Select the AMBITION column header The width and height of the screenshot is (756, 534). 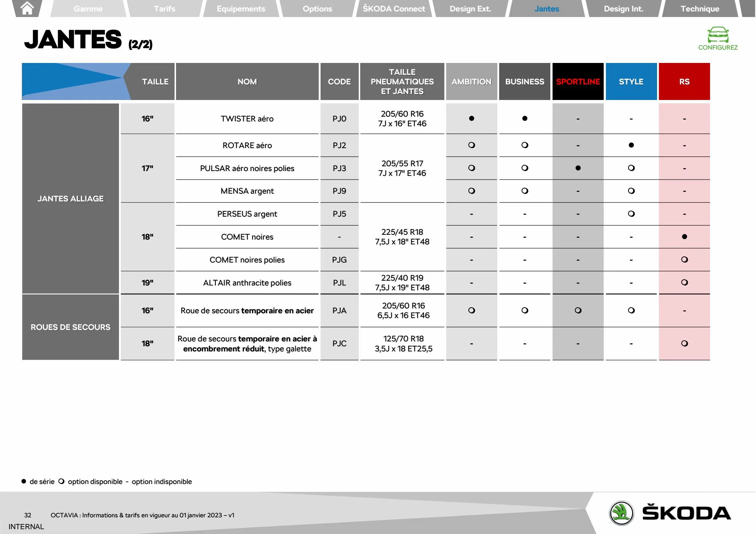coord(471,81)
